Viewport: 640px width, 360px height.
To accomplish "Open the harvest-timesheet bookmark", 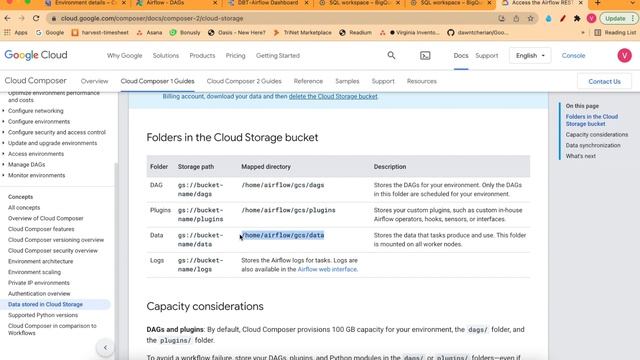I will pyautogui.click(x=100, y=33).
